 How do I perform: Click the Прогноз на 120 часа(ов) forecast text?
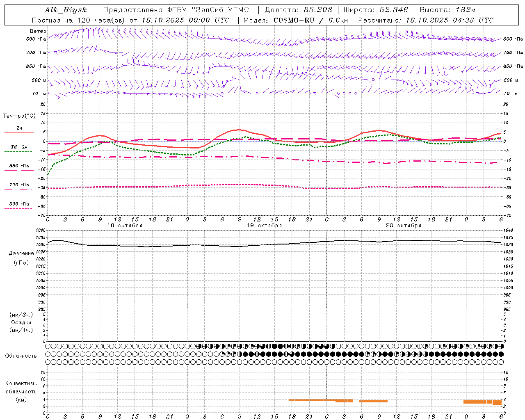pos(79,20)
